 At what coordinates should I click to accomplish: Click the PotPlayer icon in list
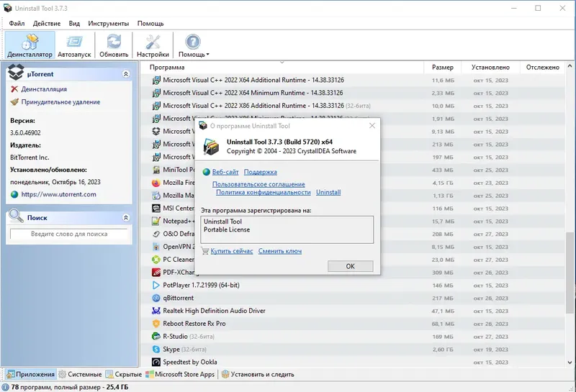pos(156,286)
